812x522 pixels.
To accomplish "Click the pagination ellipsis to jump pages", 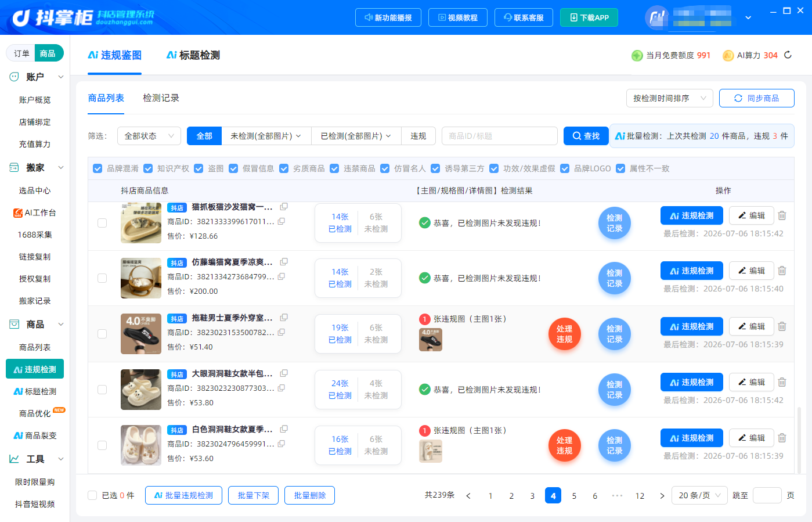I will (x=617, y=496).
